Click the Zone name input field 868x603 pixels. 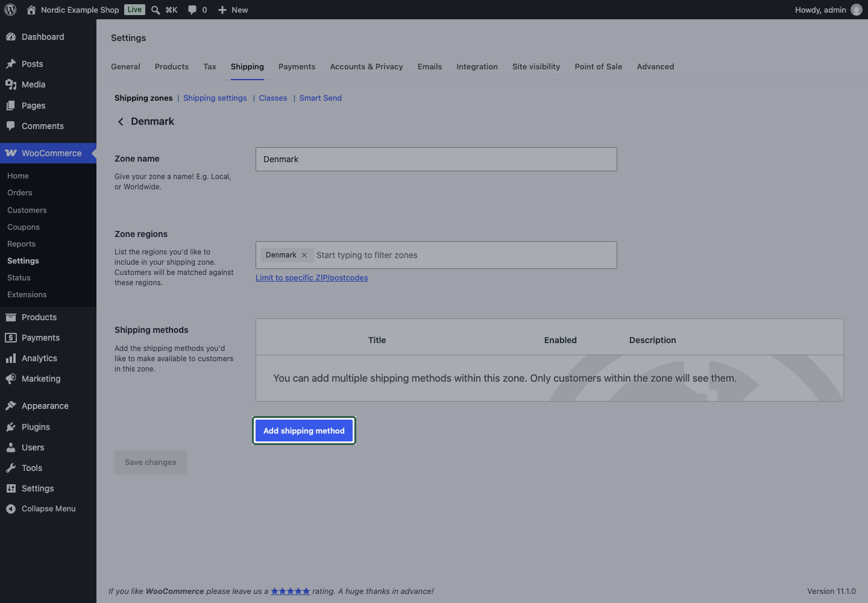pos(436,159)
